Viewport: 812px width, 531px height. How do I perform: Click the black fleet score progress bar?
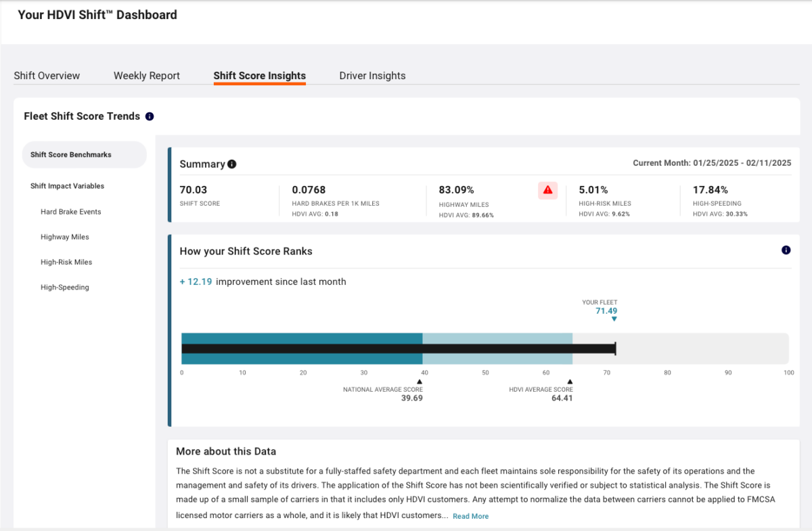398,348
